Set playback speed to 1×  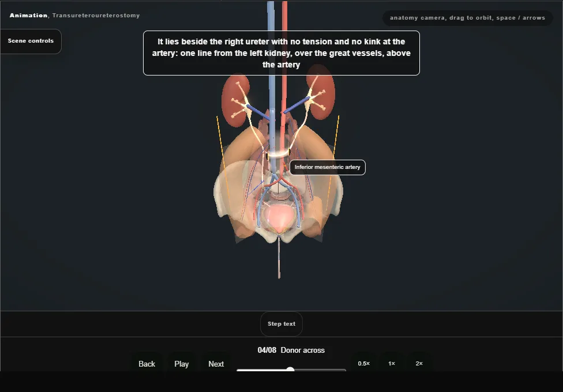click(392, 364)
